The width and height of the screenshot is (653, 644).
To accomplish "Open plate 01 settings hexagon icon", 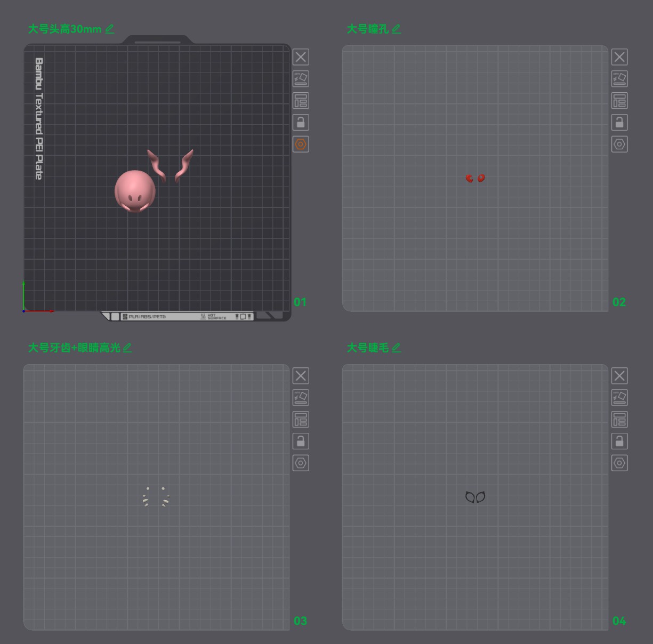I will click(301, 144).
